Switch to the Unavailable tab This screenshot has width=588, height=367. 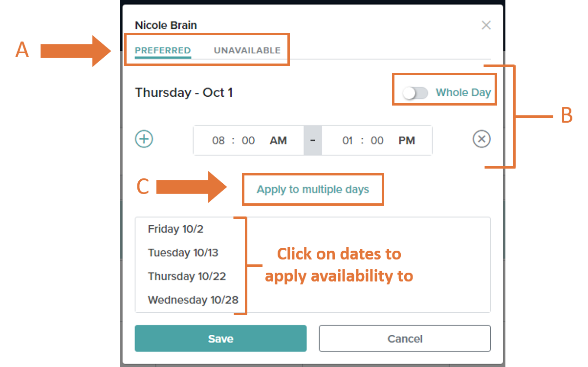pyautogui.click(x=247, y=50)
